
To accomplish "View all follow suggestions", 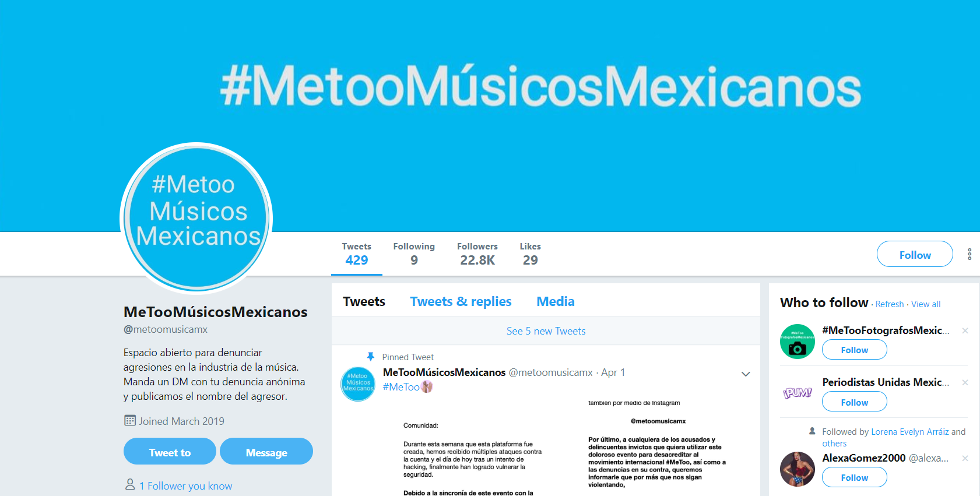I will 926,304.
